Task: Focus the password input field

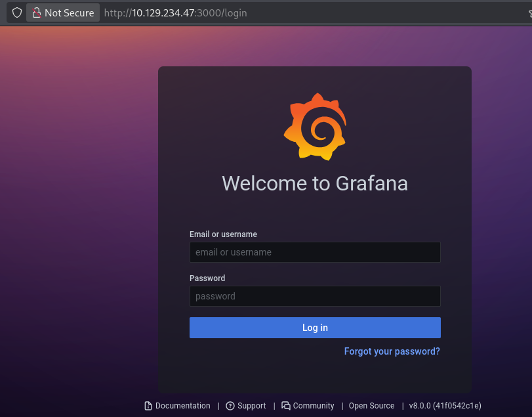Action: click(x=315, y=296)
